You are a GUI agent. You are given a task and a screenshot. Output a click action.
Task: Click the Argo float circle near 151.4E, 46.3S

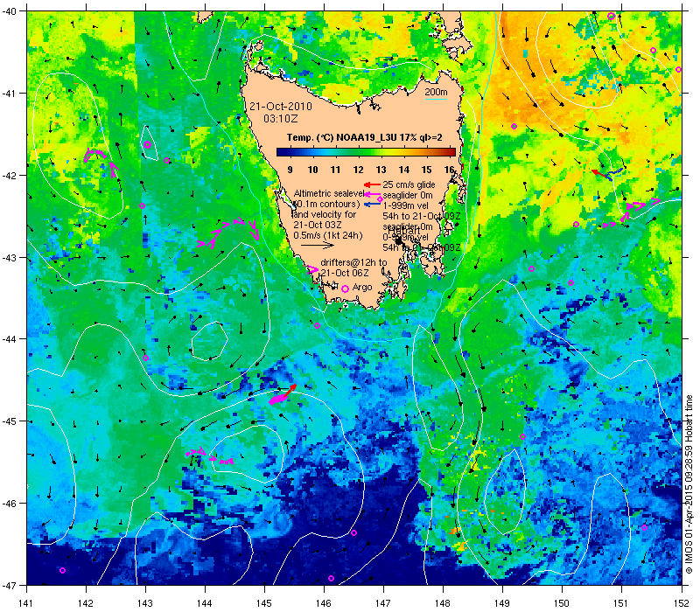(x=644, y=528)
